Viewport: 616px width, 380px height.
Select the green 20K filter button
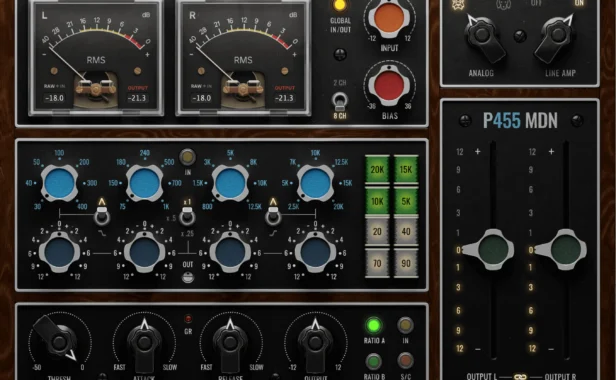click(x=377, y=170)
